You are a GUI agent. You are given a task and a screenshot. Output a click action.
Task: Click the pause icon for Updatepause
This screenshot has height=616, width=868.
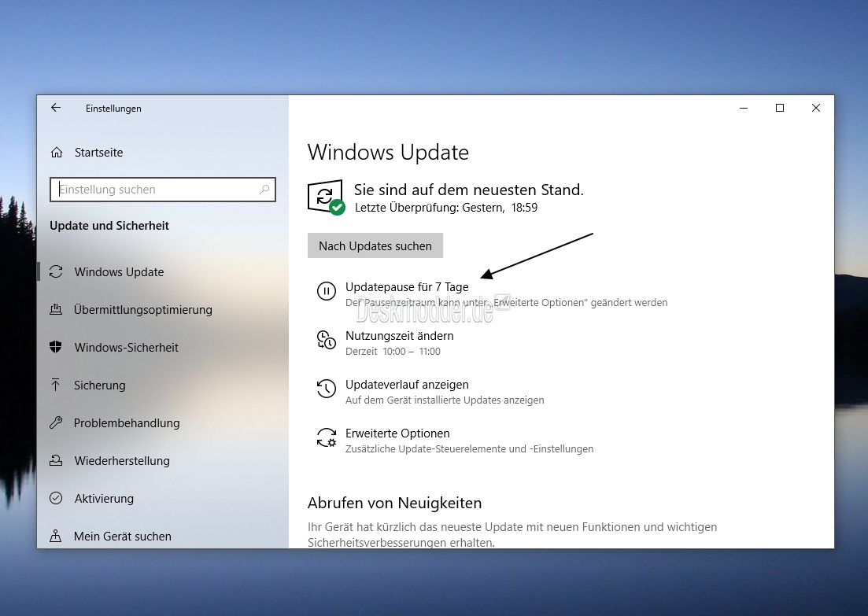coord(326,291)
